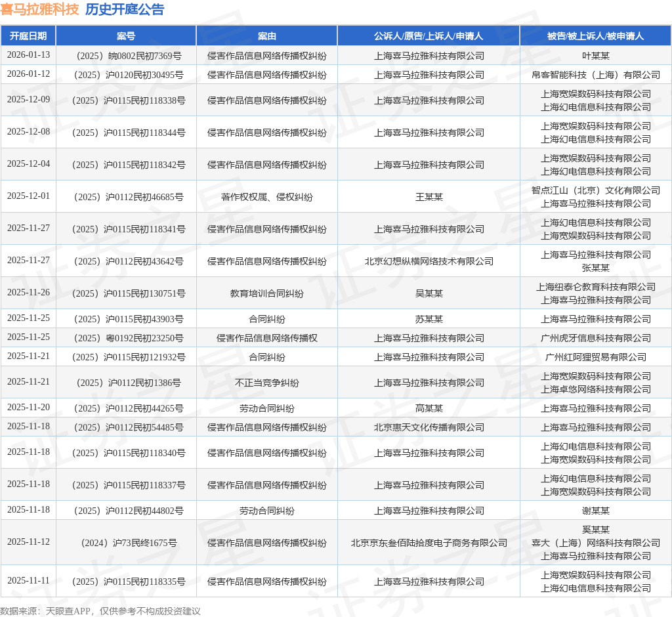The image size is (672, 617).
Task: Select case number (2025)沪0115民初121932号
Action: coord(129,357)
